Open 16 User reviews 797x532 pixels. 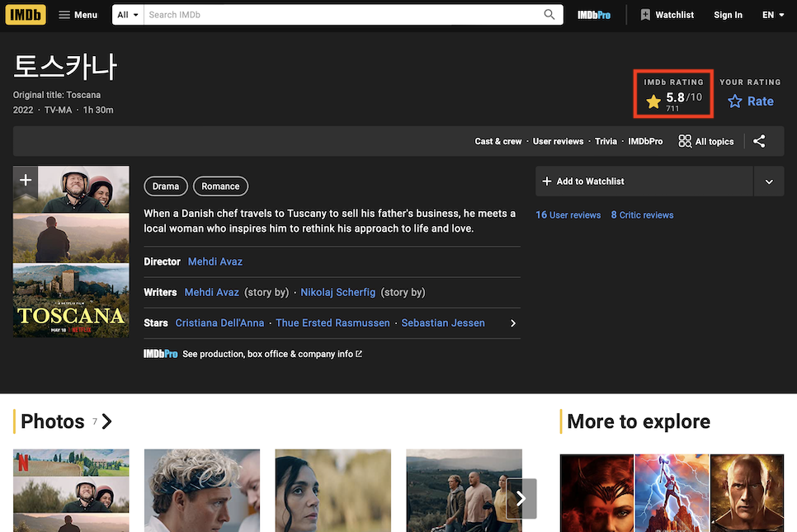click(568, 215)
